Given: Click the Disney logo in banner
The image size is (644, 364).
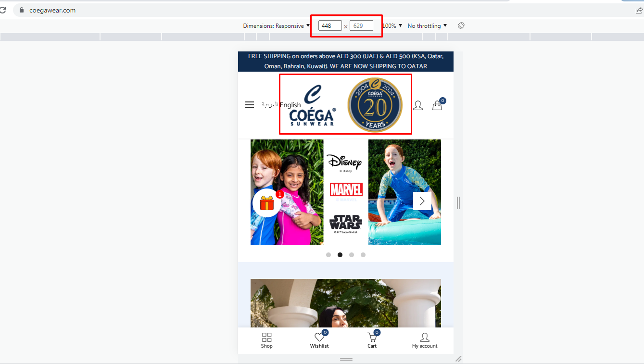Looking at the screenshot, I should (344, 162).
